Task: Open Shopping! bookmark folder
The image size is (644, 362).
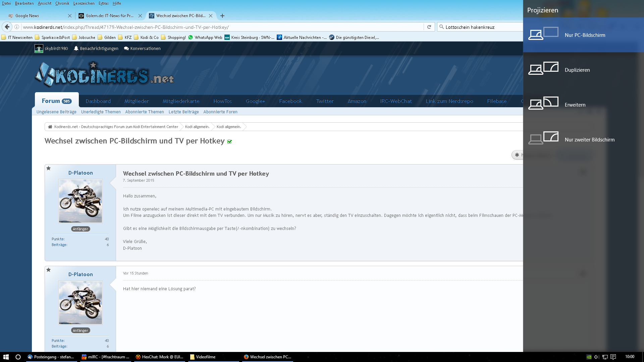Action: pos(173,37)
